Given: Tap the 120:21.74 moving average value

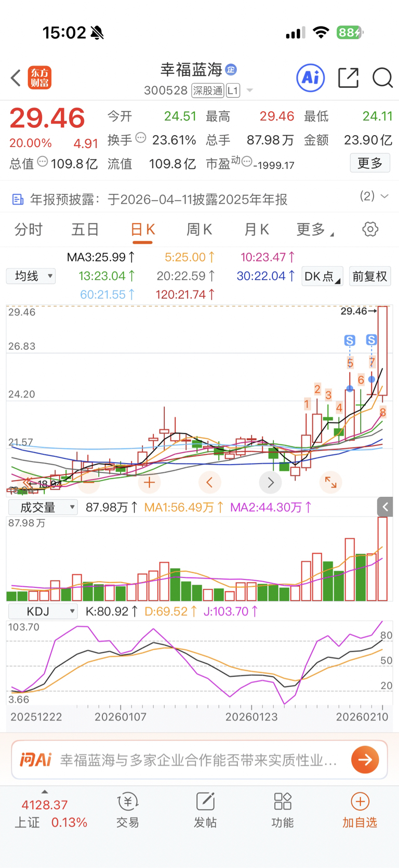Looking at the screenshot, I should 185,295.
